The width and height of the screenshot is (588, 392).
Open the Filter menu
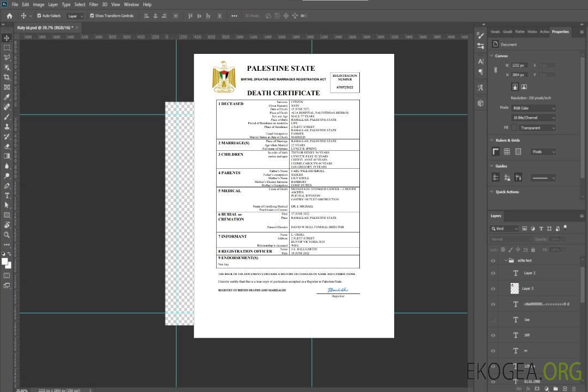coord(94,4)
